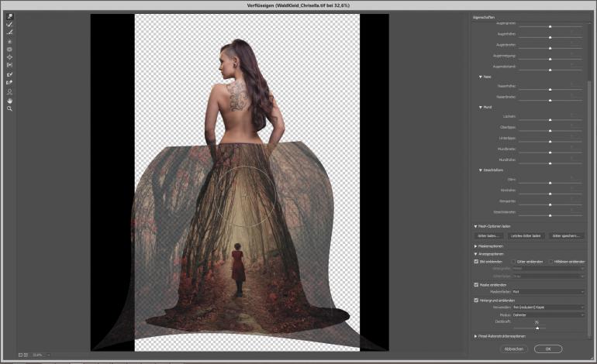
Task: Collapse the Gesichtsform section
Action: 481,170
